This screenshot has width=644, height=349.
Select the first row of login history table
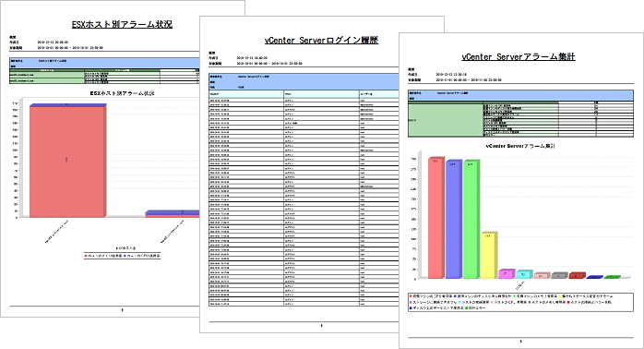pos(304,101)
